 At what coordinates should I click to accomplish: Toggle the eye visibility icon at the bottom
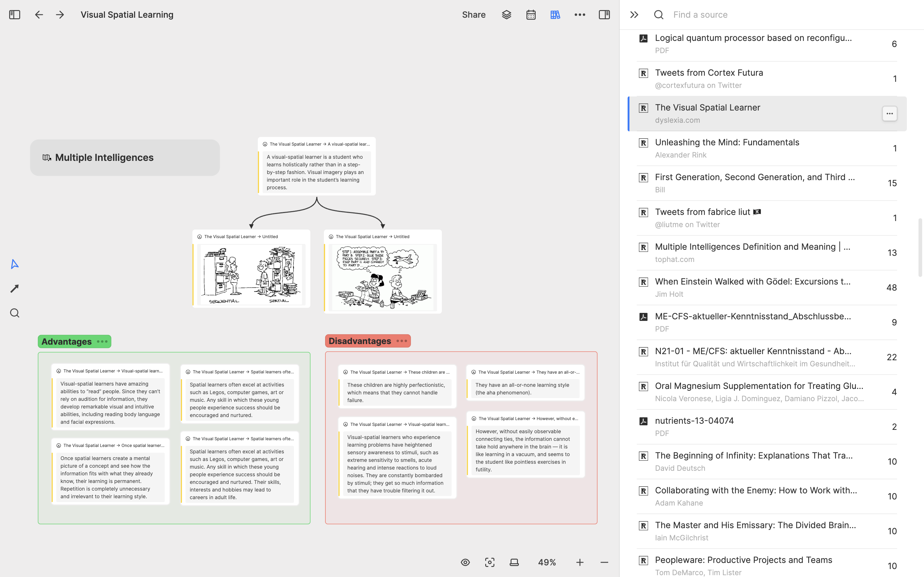[x=465, y=562]
